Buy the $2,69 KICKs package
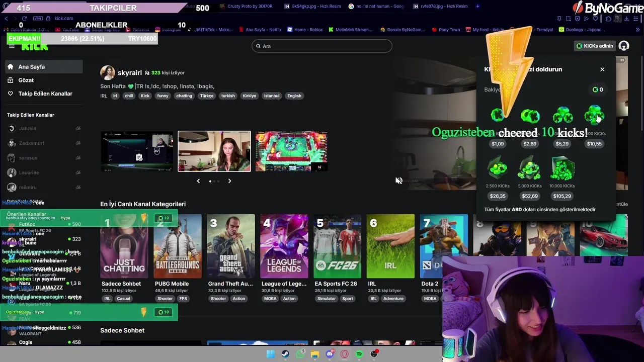This screenshot has width=644, height=362. click(530, 144)
